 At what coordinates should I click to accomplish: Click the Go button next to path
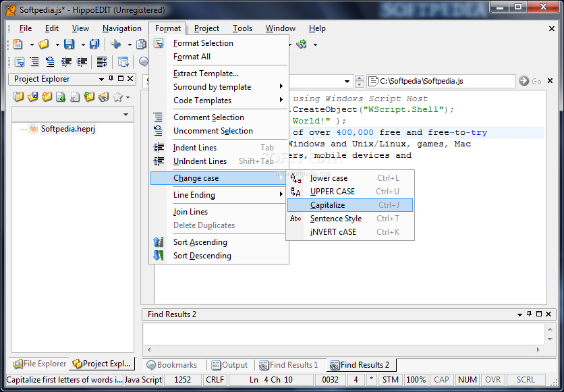point(530,81)
